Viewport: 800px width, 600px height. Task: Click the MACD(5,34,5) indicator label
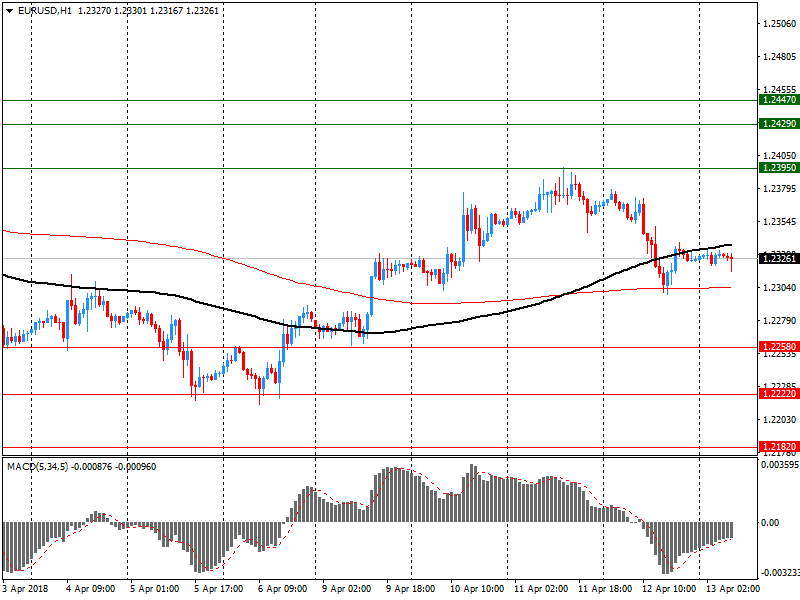click(37, 467)
